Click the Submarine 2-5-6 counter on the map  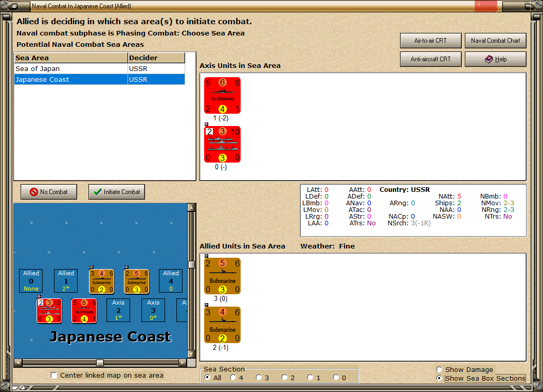(x=136, y=281)
